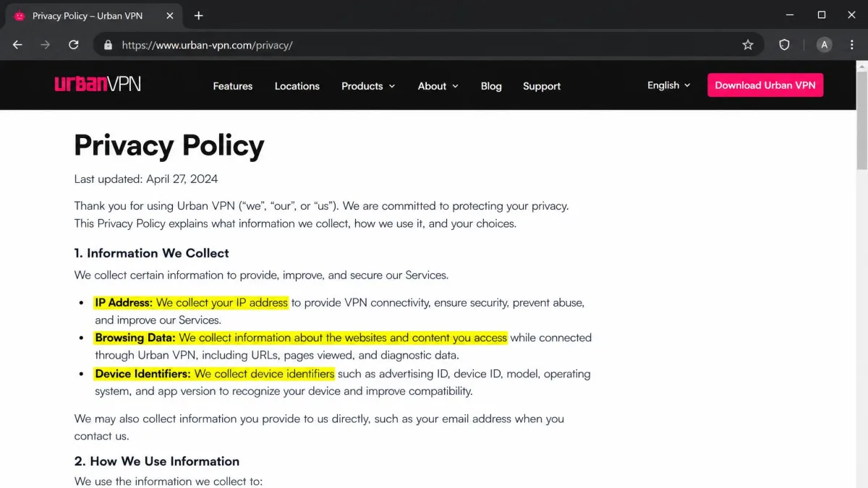Click the scrollbar up arrow
This screenshot has height=488, width=868.
click(x=861, y=66)
